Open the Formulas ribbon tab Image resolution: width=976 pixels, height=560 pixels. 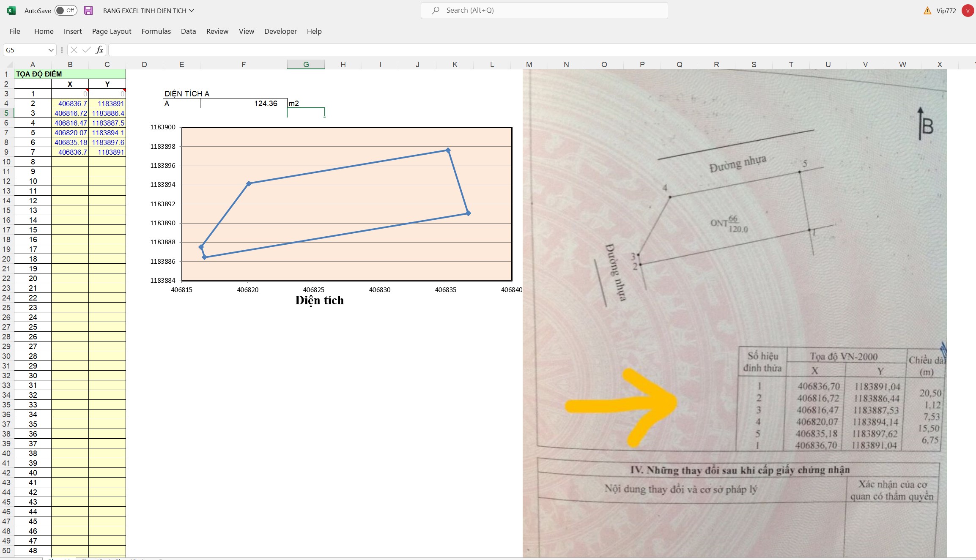156,31
